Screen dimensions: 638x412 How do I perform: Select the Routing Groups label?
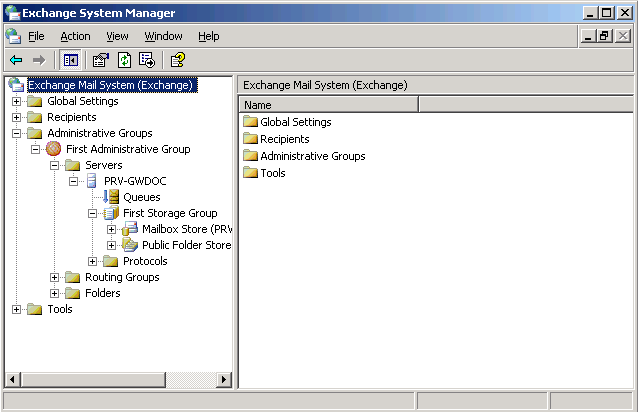click(x=122, y=277)
